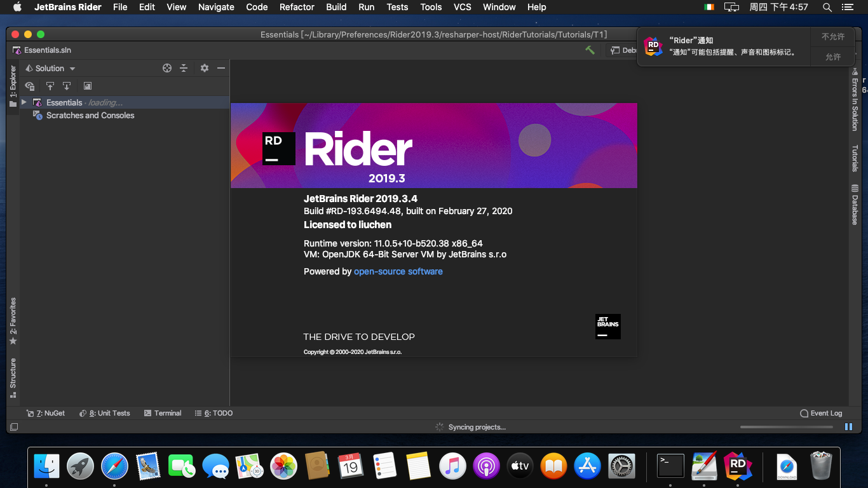Viewport: 868px width, 488px height.
Task: Click '不允许' to deny Rider notifications
Action: coord(832,37)
